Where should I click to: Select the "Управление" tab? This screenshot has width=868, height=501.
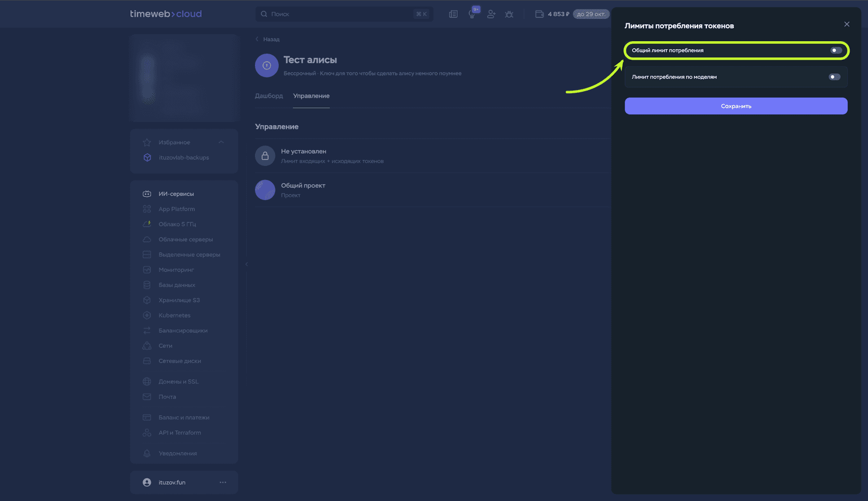[x=311, y=96]
